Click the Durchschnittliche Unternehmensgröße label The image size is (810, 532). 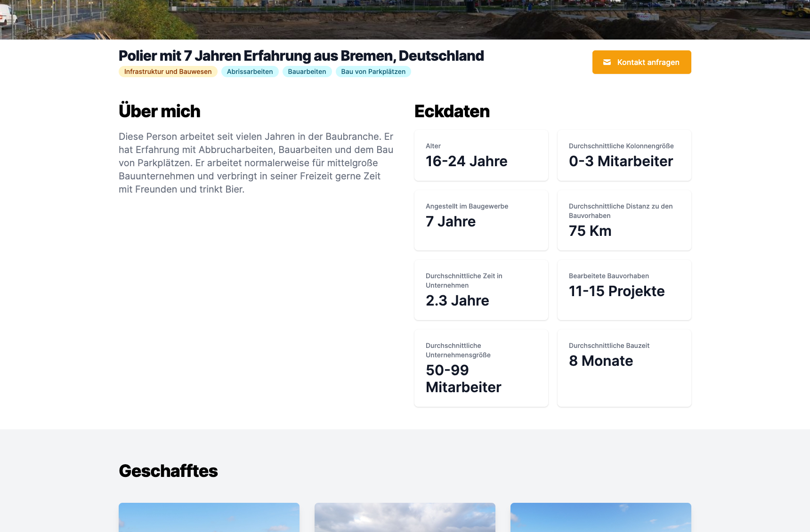point(458,350)
